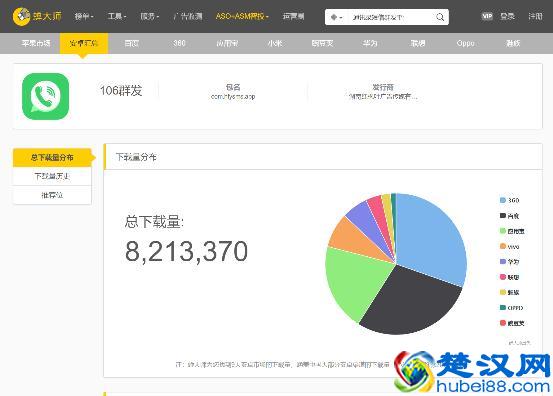Toggle the 豌豆荚 legend entry
553x396 pixels.
512,323
